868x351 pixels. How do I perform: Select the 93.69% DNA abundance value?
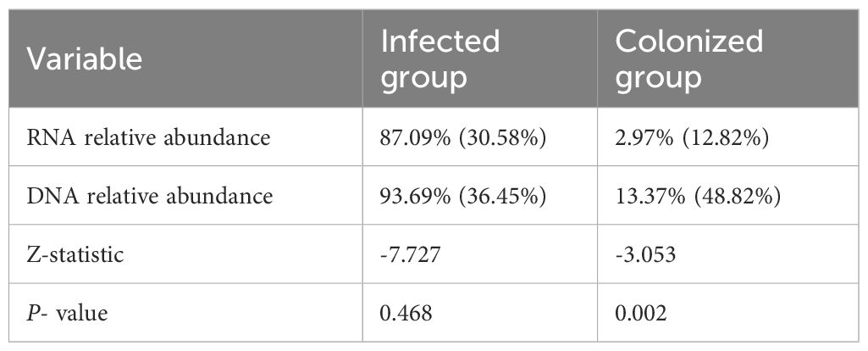[415, 198]
